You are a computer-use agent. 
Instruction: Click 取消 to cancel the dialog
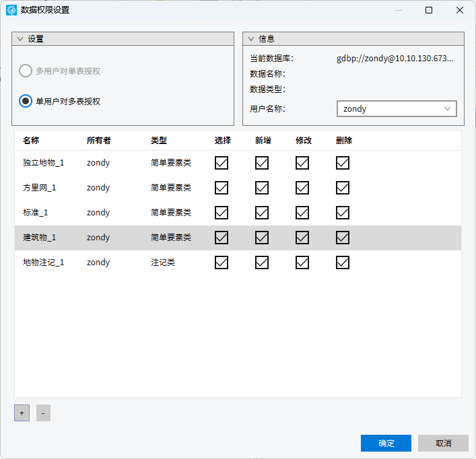pos(443,443)
